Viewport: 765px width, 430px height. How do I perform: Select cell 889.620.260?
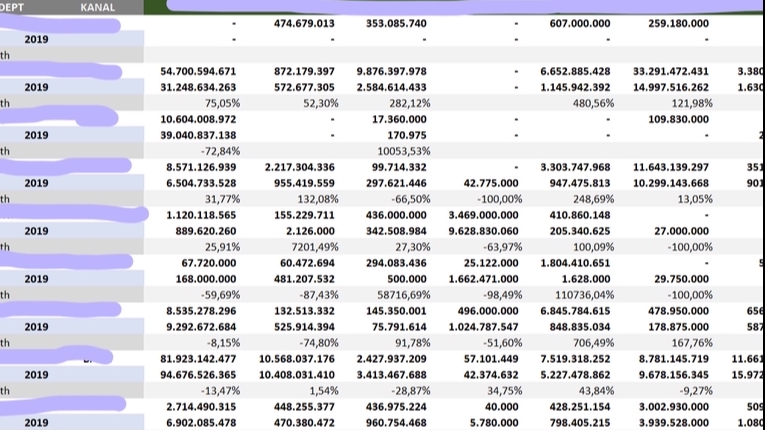206,231
